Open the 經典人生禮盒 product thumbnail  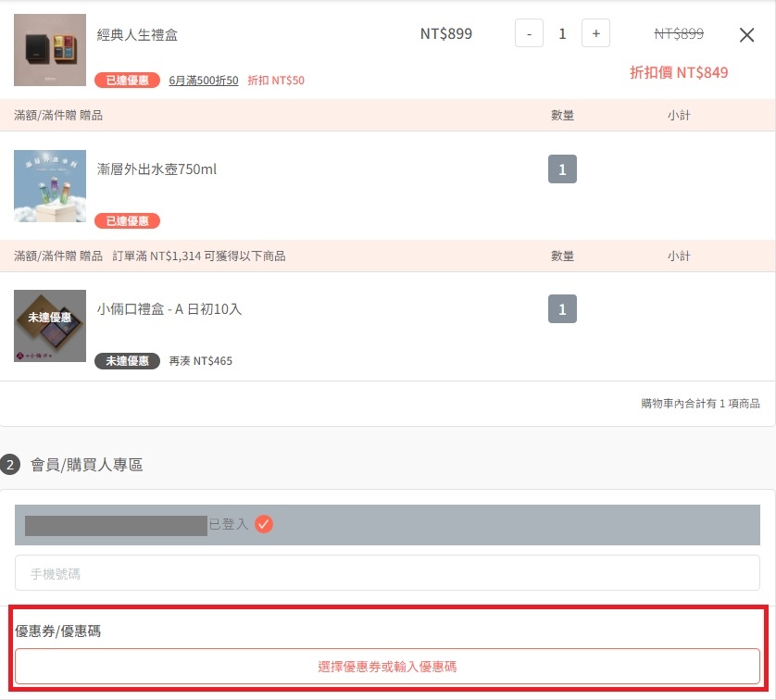(50, 50)
